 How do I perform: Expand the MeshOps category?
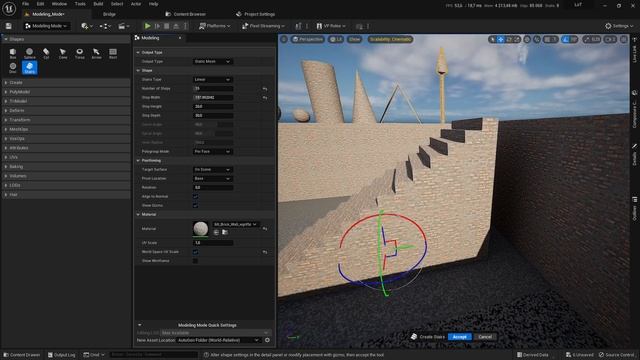tap(66, 129)
